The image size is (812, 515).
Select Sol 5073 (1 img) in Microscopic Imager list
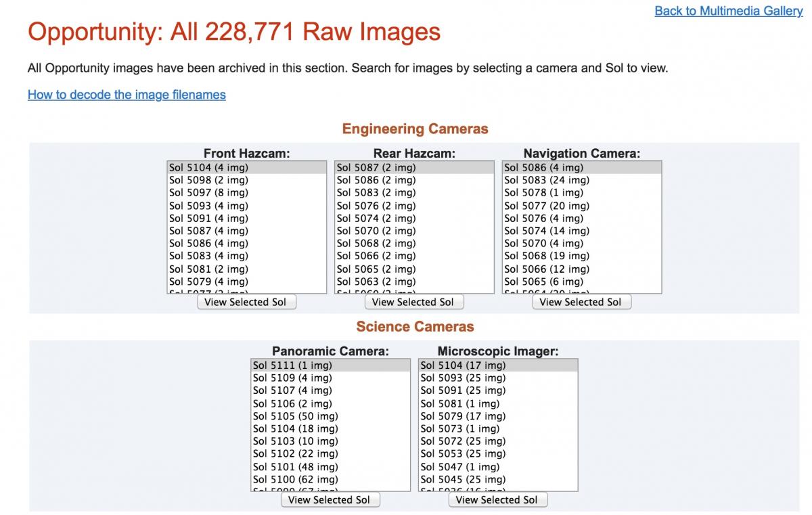pyautogui.click(x=498, y=428)
